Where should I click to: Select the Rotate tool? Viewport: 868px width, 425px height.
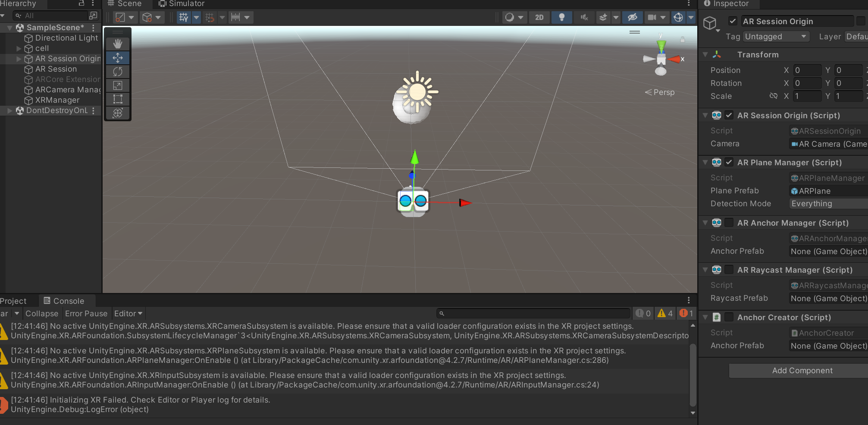(x=117, y=71)
